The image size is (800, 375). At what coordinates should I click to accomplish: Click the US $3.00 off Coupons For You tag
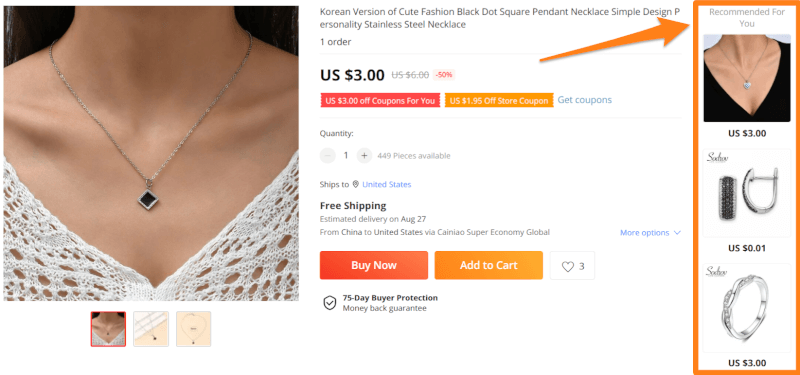click(380, 101)
